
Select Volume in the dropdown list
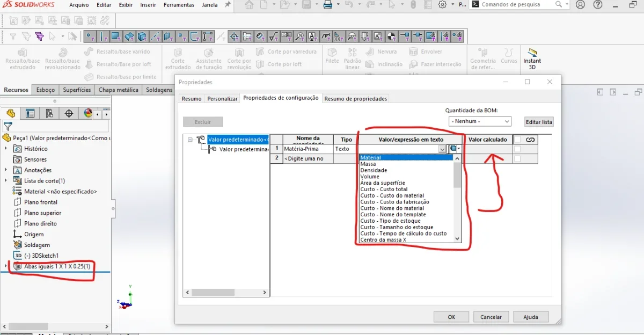click(406, 177)
